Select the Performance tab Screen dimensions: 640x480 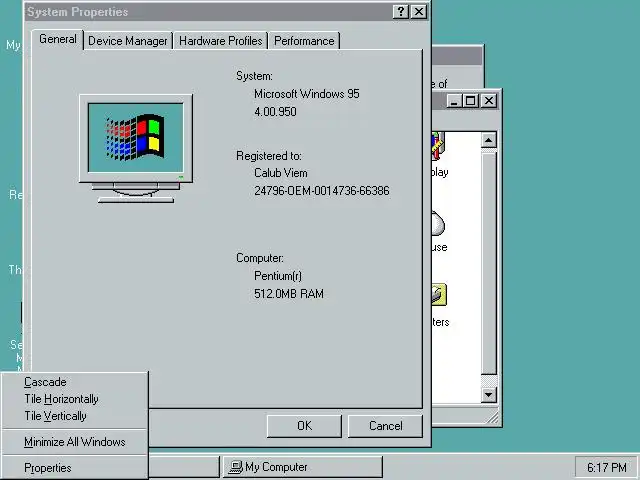[x=304, y=41]
